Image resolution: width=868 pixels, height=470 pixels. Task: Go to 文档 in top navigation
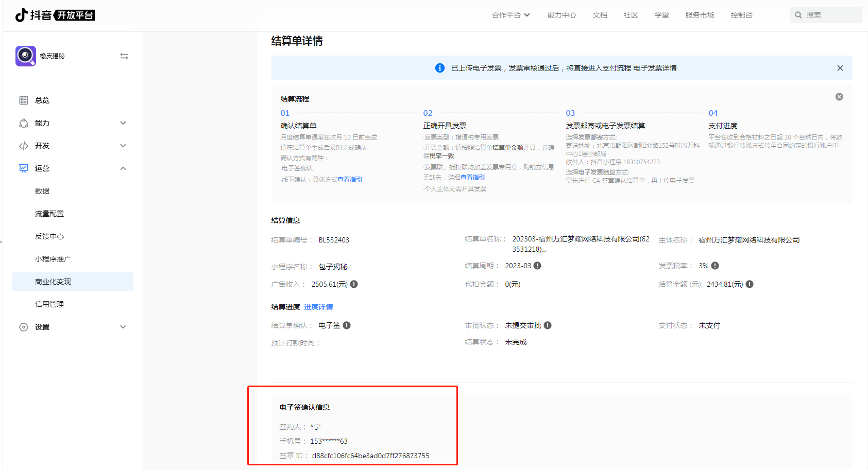[x=600, y=15]
